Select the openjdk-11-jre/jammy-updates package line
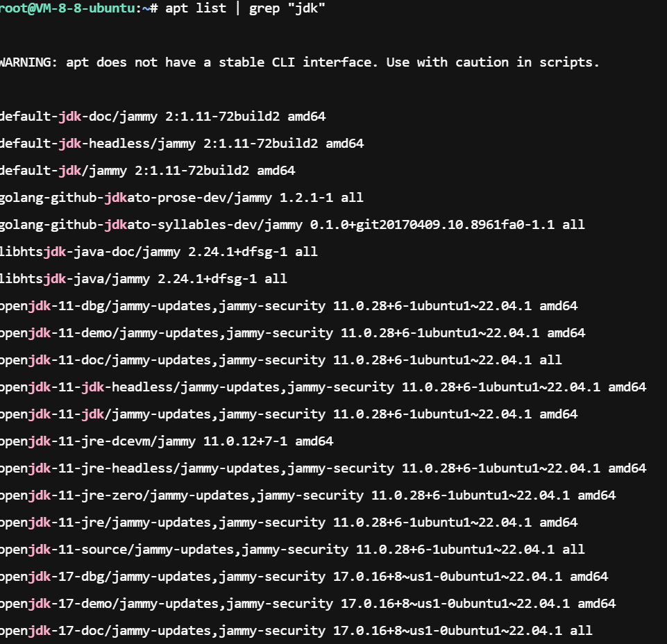Image resolution: width=667 pixels, height=644 pixels. [x=289, y=523]
